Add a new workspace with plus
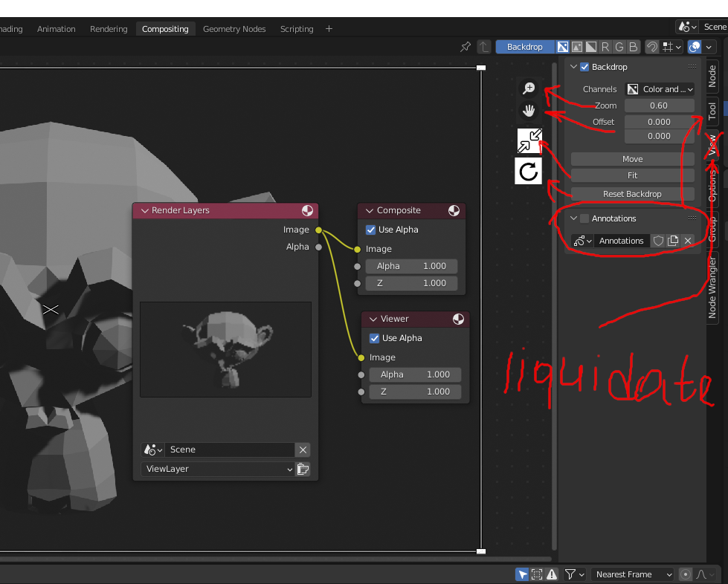 (x=329, y=29)
